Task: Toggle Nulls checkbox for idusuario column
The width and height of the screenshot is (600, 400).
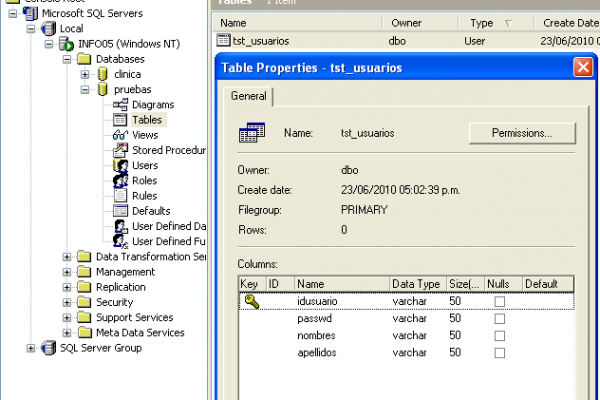Action: [x=499, y=302]
